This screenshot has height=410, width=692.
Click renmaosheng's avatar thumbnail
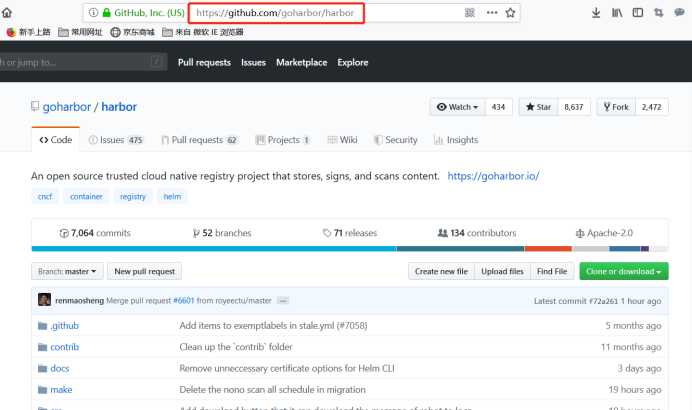point(44,300)
